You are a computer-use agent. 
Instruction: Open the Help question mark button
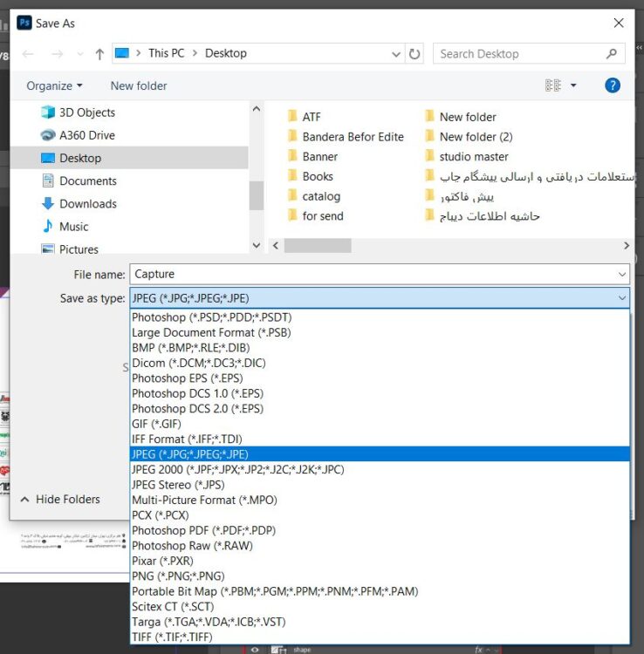(613, 85)
